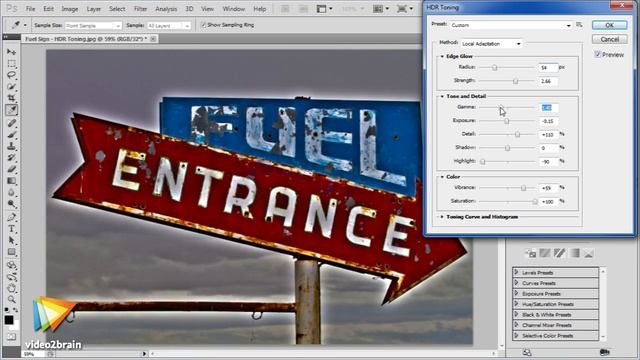Select the Crop tool
The width and height of the screenshot is (640, 360).
11,98
